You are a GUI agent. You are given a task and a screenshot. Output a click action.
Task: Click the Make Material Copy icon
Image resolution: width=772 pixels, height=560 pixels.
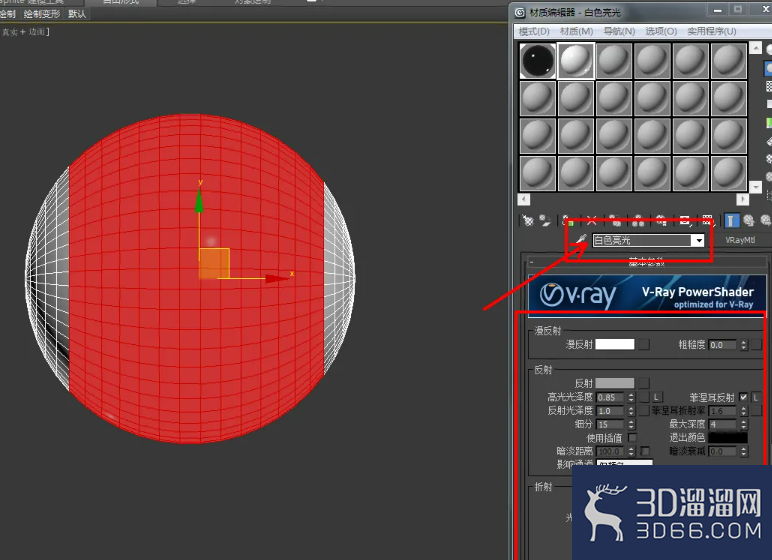[x=614, y=220]
